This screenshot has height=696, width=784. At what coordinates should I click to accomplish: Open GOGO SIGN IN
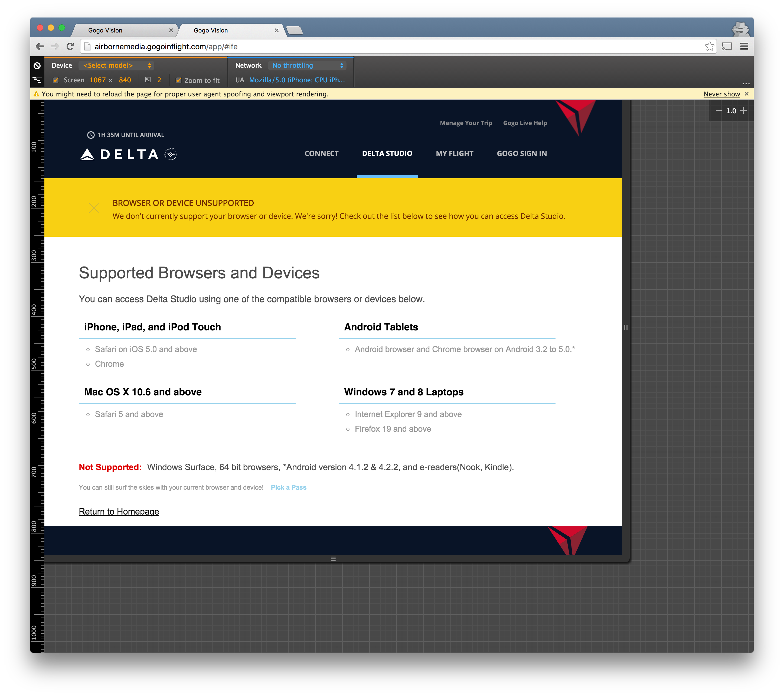pyautogui.click(x=522, y=154)
